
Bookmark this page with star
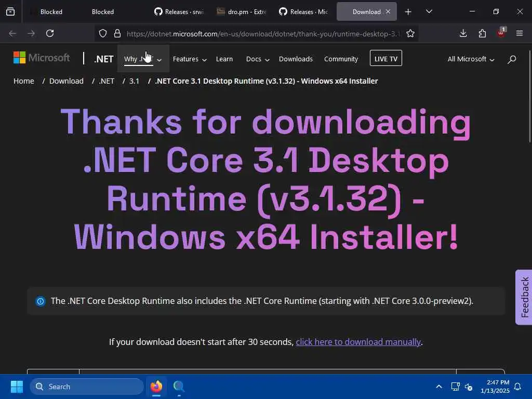(410, 33)
